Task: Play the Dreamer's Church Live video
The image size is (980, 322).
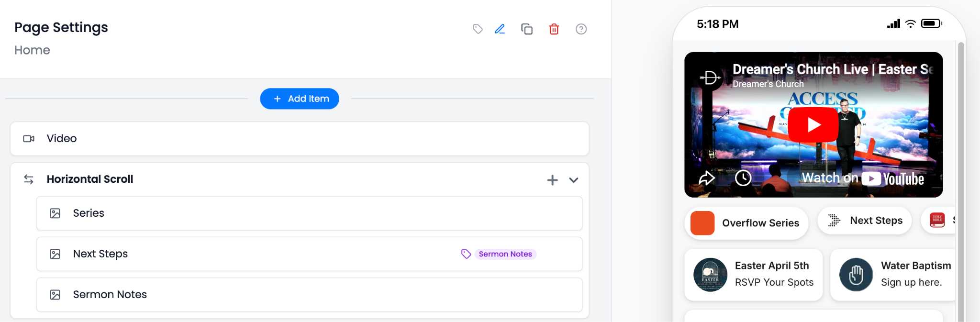Action: (813, 125)
